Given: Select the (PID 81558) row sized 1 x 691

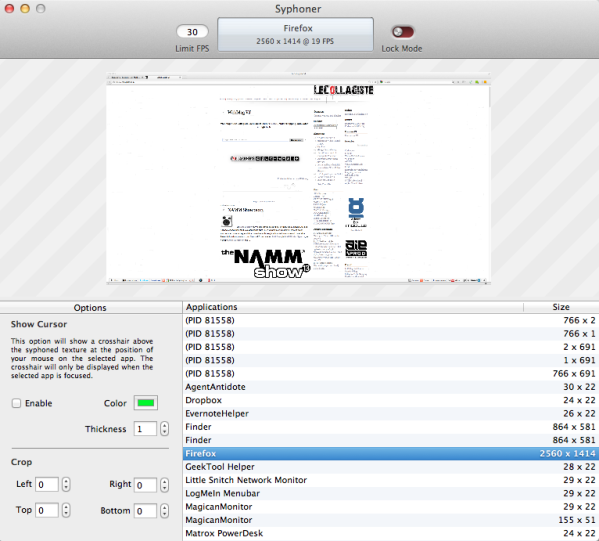Looking at the screenshot, I should coord(391,360).
